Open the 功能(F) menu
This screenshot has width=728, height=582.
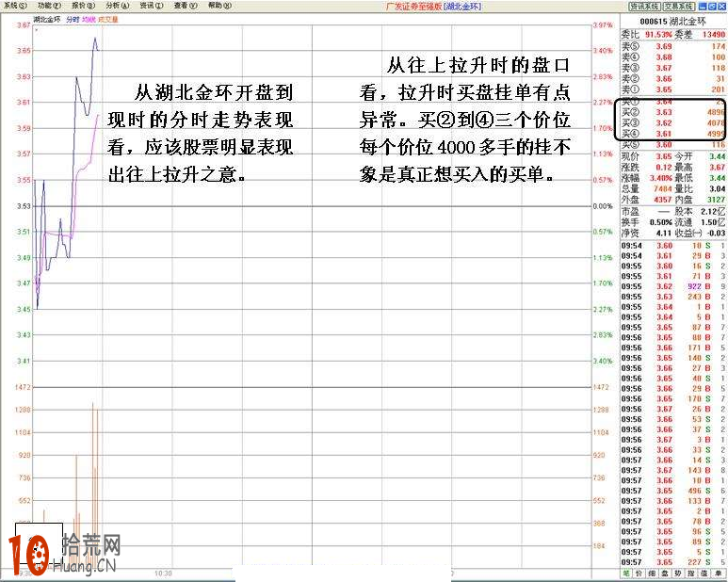(x=50, y=6)
